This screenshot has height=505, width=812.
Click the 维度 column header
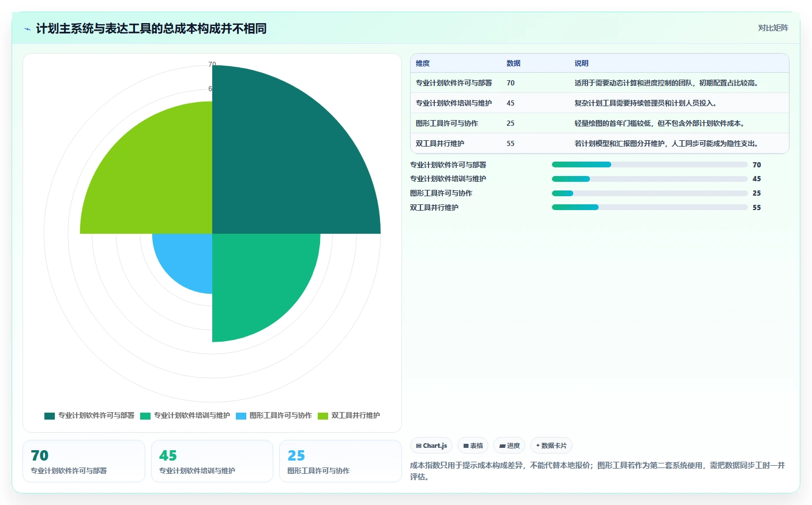[x=423, y=63]
